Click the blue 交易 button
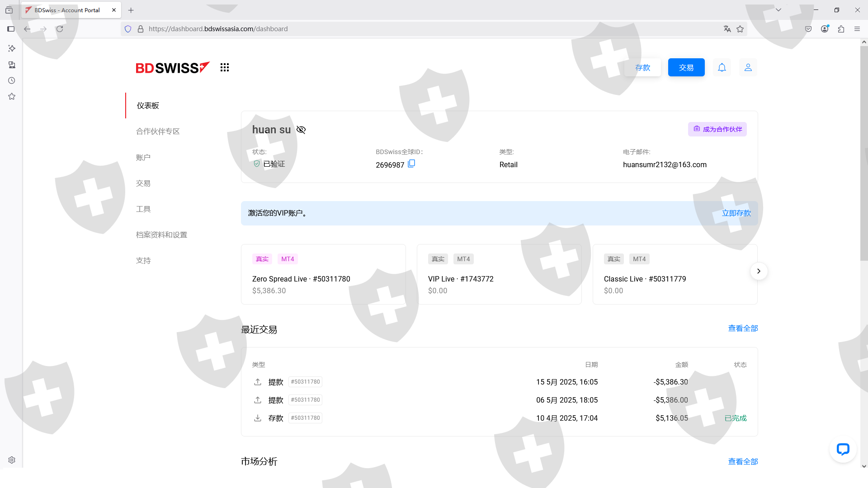 click(686, 67)
